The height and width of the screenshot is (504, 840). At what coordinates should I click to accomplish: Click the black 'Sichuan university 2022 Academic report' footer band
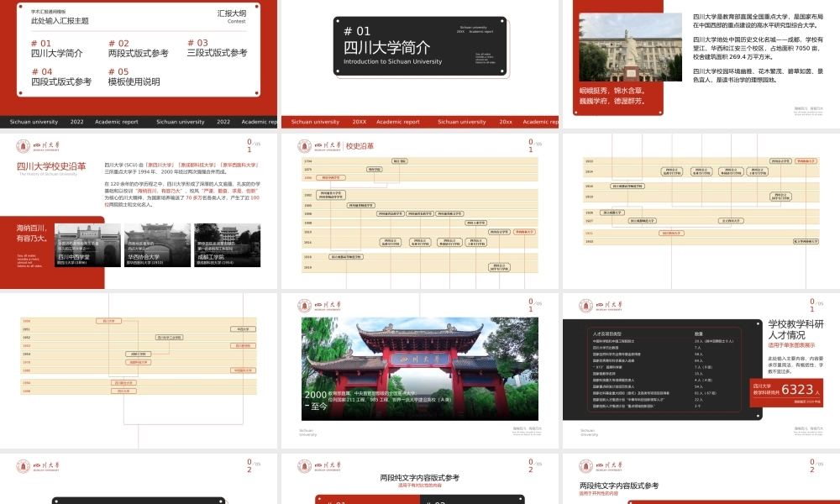tap(139, 122)
